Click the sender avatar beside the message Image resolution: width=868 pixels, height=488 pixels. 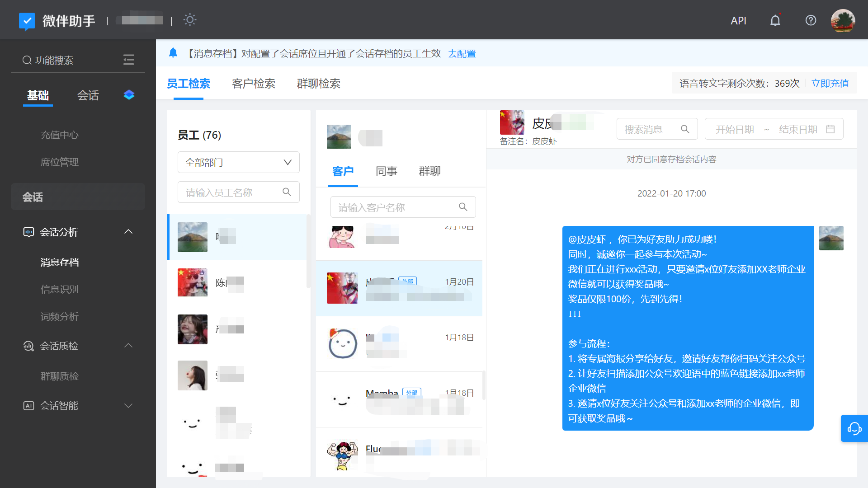831,238
